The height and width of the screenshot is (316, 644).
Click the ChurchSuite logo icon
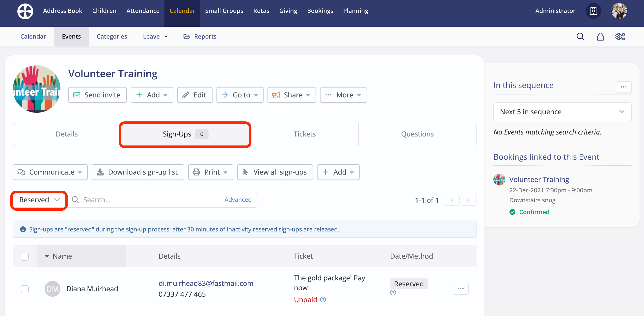point(25,11)
